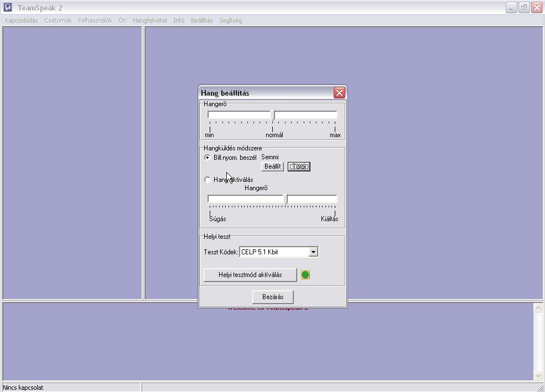Click the CELP 5.1 Kbit codec field
Image resolution: width=545 pixels, height=392 pixels.
273,252
